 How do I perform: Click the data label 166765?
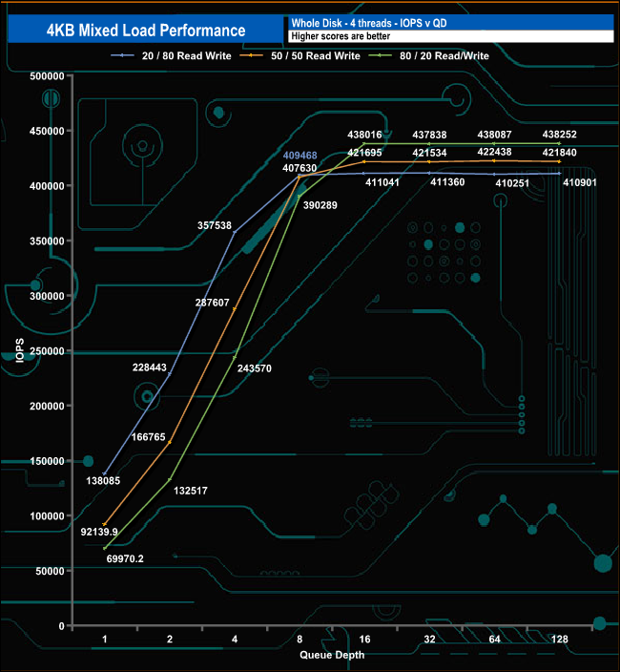(148, 437)
